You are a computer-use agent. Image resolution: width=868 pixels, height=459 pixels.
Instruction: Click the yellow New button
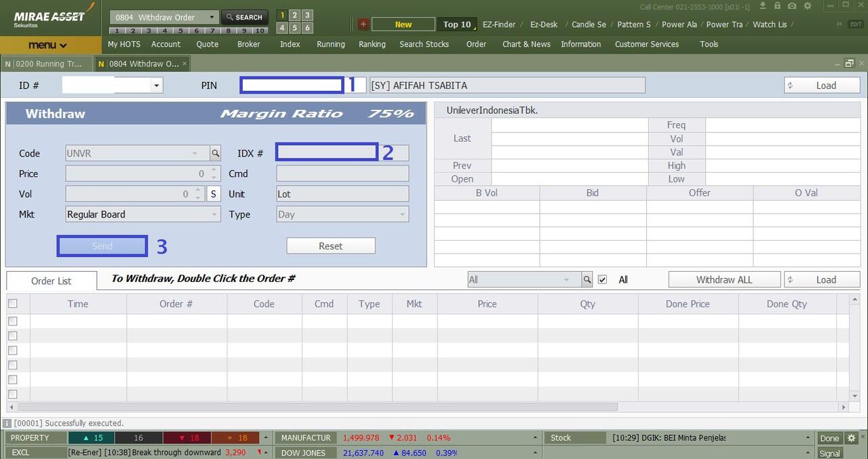click(403, 24)
